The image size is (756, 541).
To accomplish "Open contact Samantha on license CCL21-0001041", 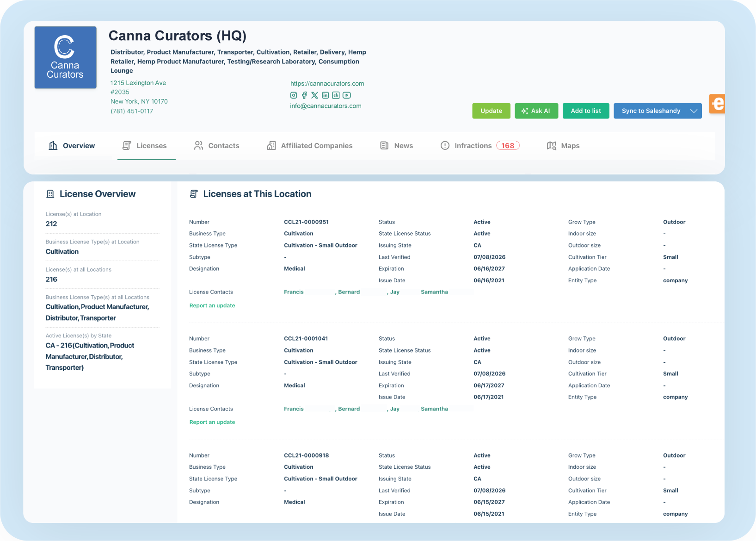I will pyautogui.click(x=434, y=409).
